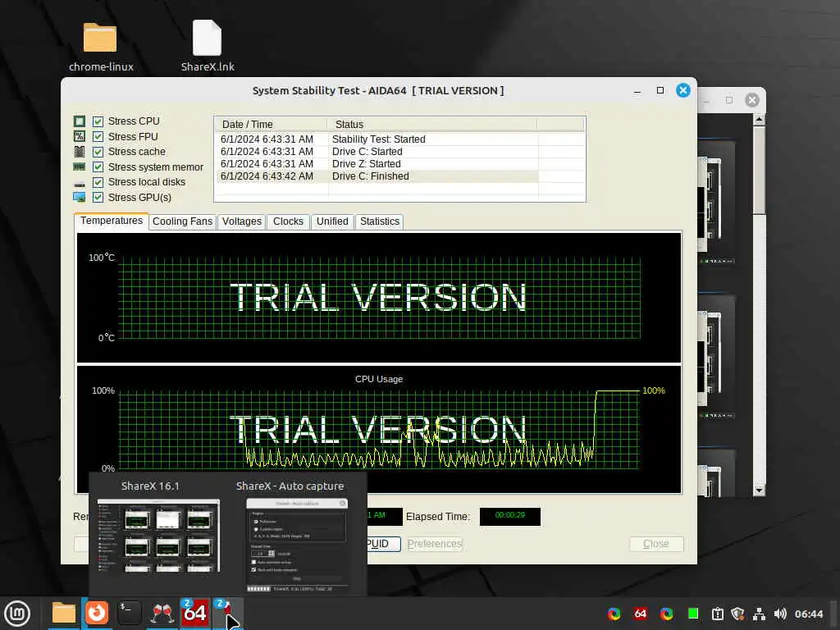Image resolution: width=840 pixels, height=630 pixels.
Task: Open the Linux Mint start menu
Action: click(x=17, y=614)
